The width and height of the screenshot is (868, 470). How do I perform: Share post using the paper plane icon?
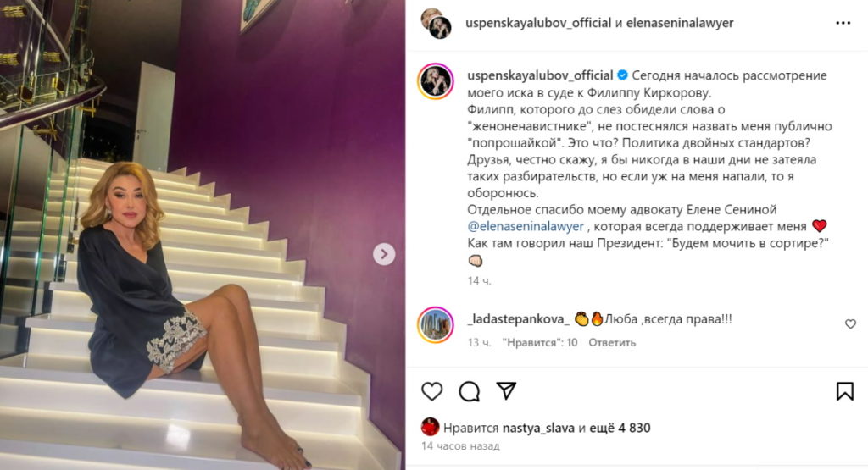tap(506, 391)
